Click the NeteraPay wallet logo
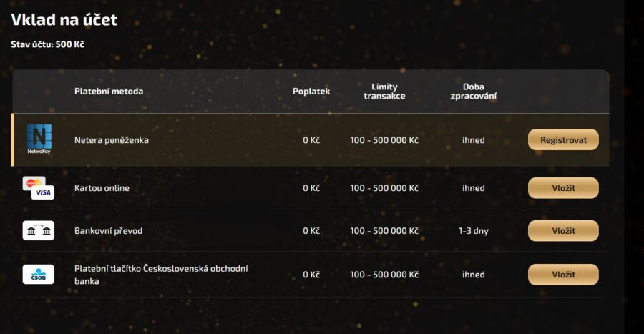This screenshot has height=334, width=644. (39, 139)
